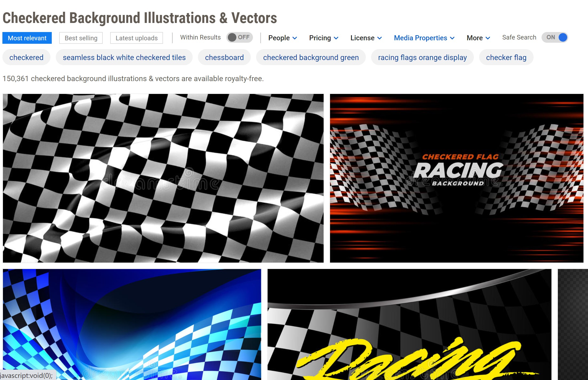Open the Checkered Flag Racing Background image
The image size is (588, 380).
(457, 178)
